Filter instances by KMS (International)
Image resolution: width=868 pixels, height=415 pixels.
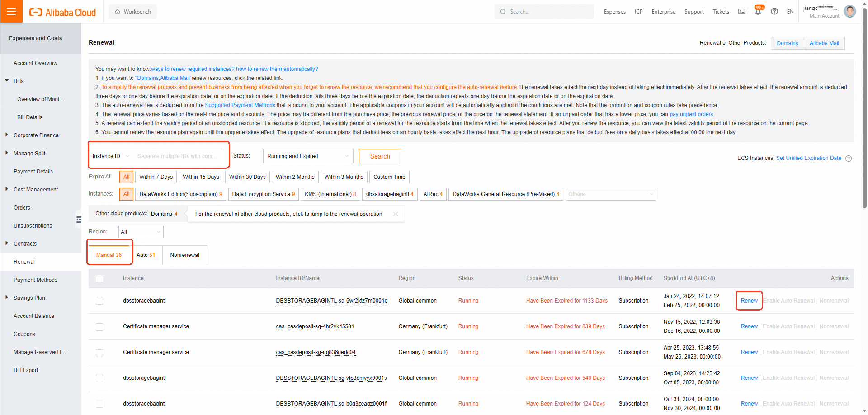tap(330, 194)
